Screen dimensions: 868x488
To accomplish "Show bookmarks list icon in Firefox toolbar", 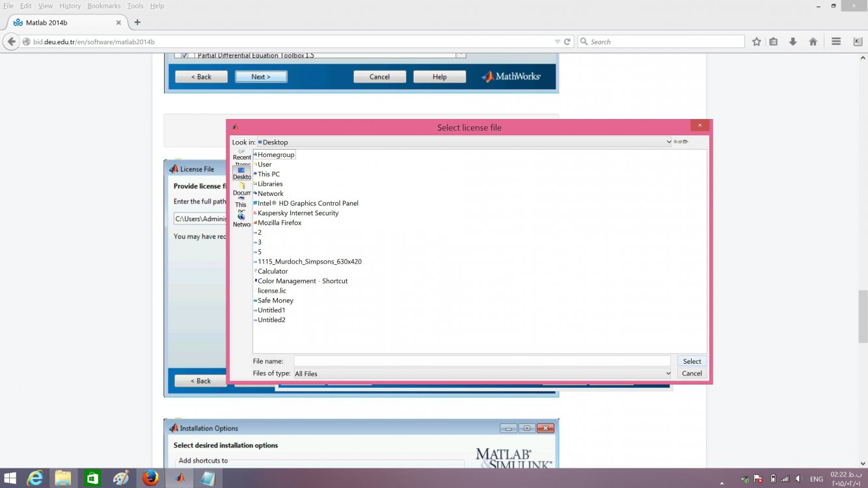I will click(x=774, y=42).
